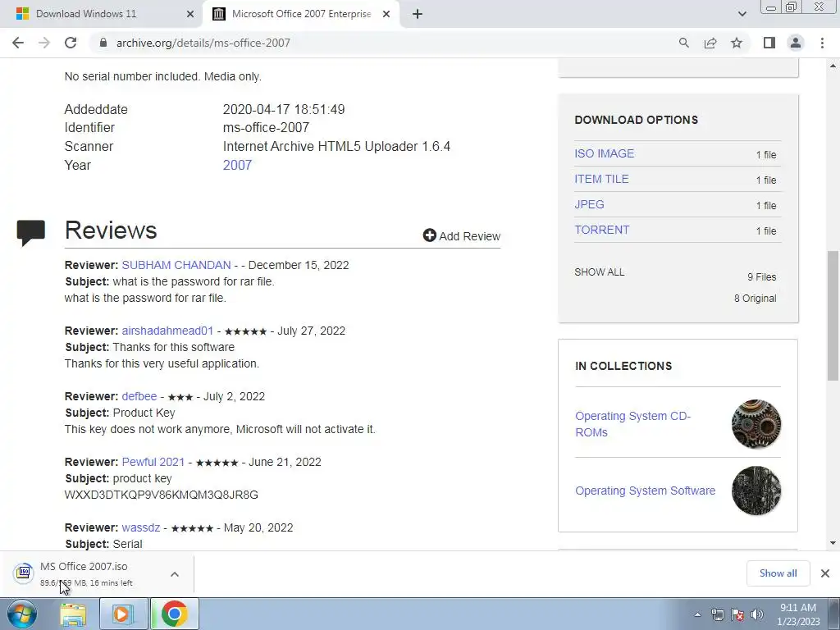Open the 2007 year link

[237, 165]
